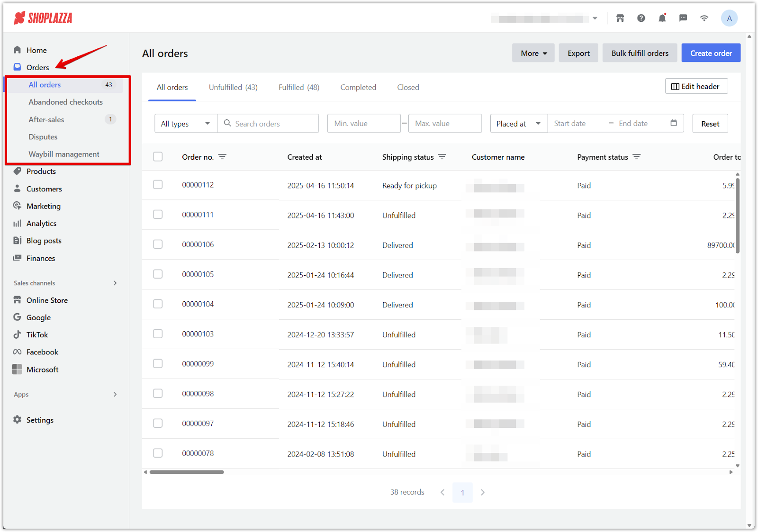
Task: Click the Shoplazza logo
Action: click(x=43, y=18)
